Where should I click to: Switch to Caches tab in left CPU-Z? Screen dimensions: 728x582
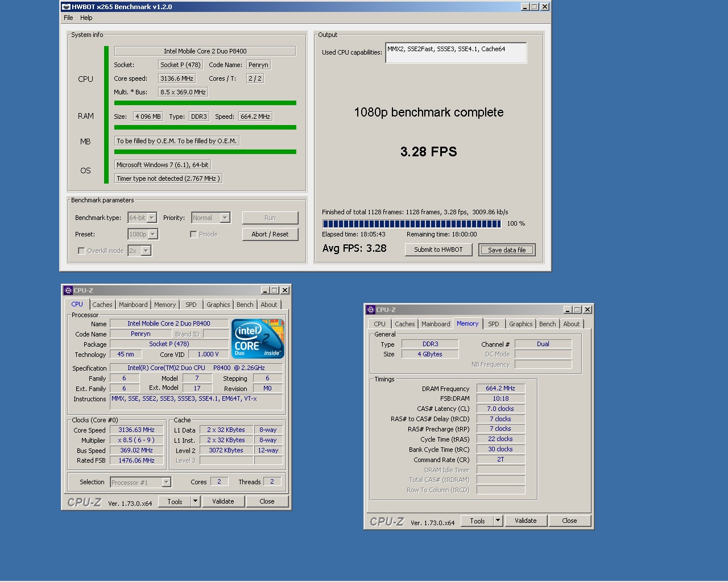pyautogui.click(x=102, y=305)
